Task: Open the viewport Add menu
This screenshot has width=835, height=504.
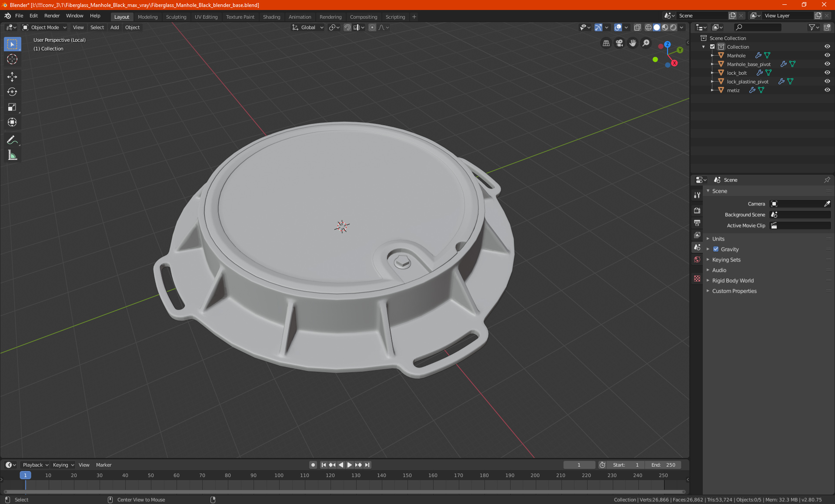Action: pos(114,27)
